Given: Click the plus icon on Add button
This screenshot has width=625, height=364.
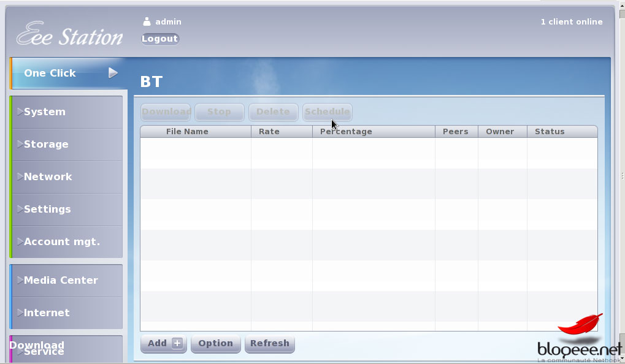Looking at the screenshot, I should coord(177,343).
